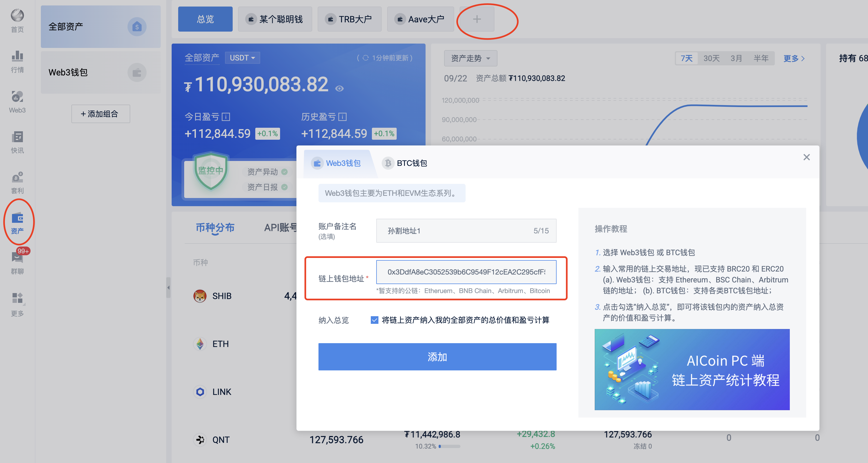This screenshot has height=463, width=868.
Task: Select 3月 chart range
Action: (736, 58)
